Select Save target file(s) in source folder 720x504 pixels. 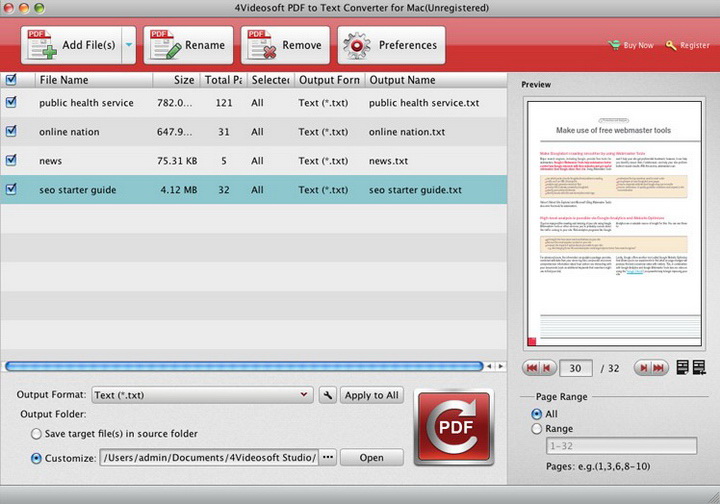pos(36,433)
